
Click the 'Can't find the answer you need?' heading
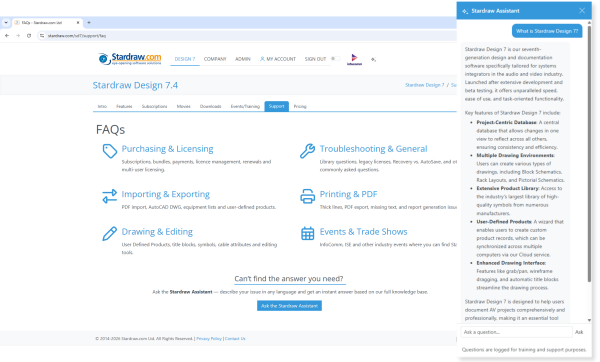tap(289, 279)
